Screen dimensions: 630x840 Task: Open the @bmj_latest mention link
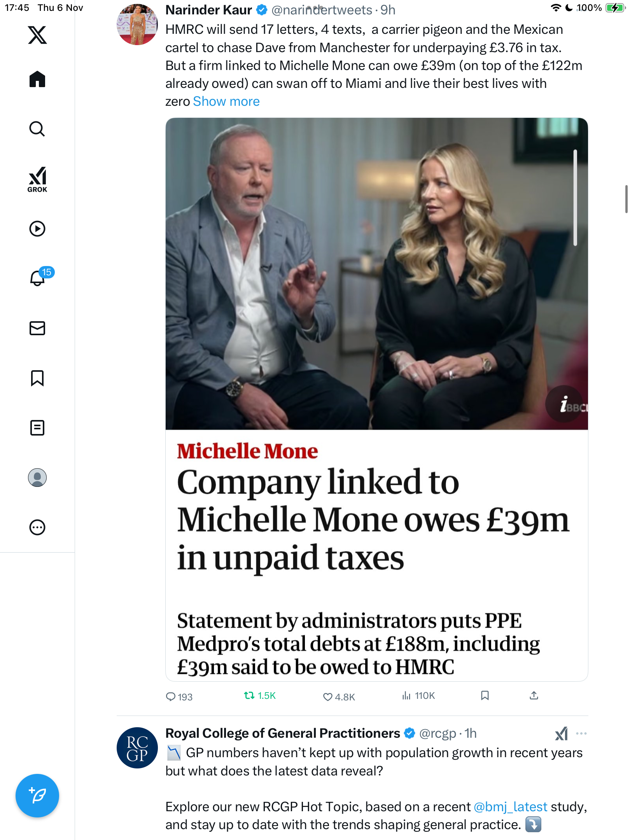[510, 807]
